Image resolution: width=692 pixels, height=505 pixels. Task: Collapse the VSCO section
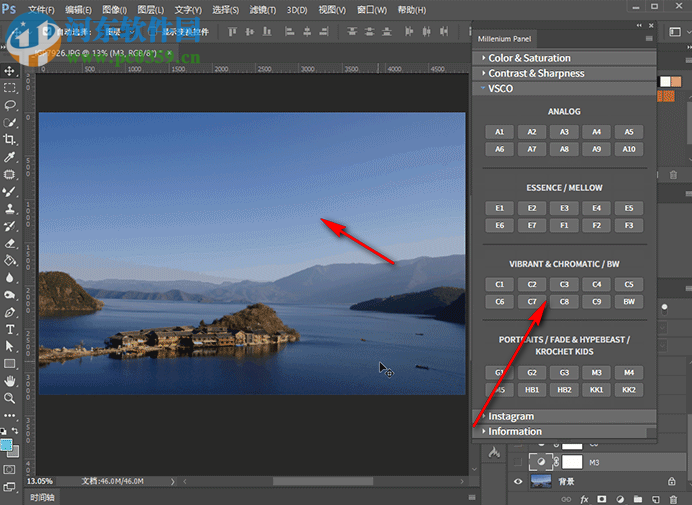[502, 88]
